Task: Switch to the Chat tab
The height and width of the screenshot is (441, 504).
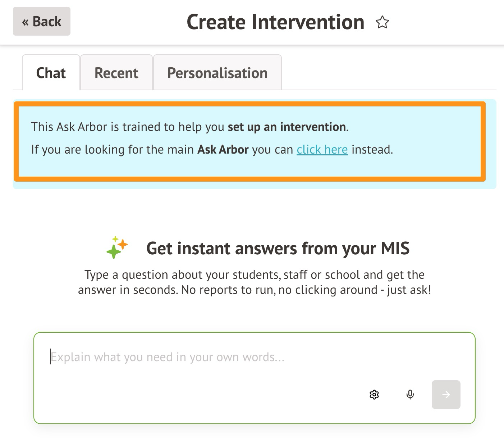Action: pos(51,73)
